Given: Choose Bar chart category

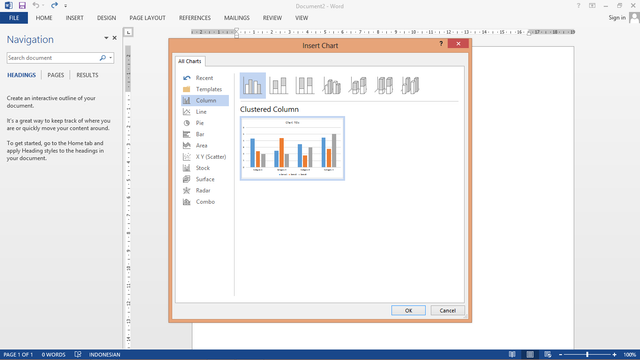Looking at the screenshot, I should [204, 134].
